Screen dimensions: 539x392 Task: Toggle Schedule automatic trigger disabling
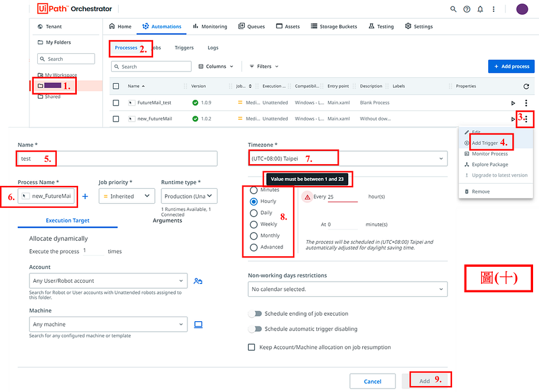point(255,329)
